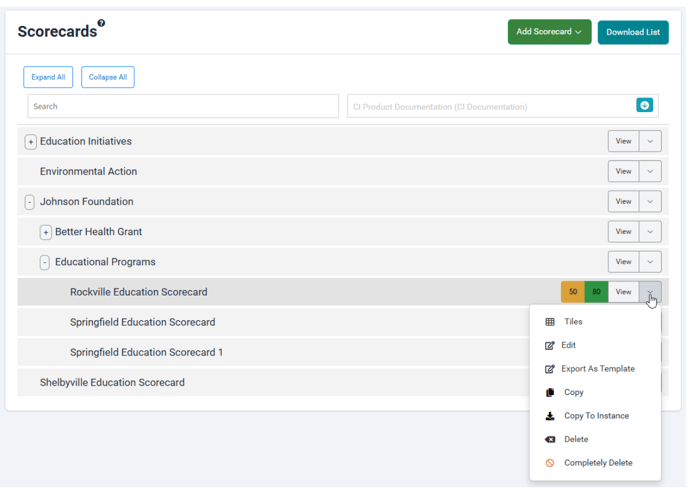Click the Copy clipboard icon in menu
Image resolution: width=688 pixels, height=490 pixels.
550,392
